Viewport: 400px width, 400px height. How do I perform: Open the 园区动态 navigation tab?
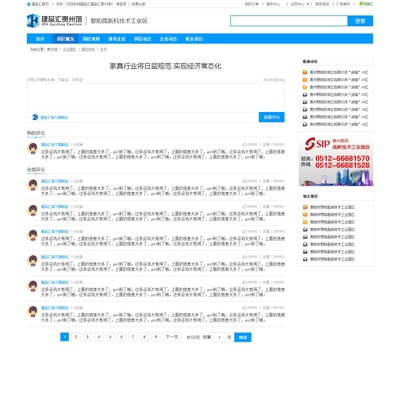coord(142,39)
